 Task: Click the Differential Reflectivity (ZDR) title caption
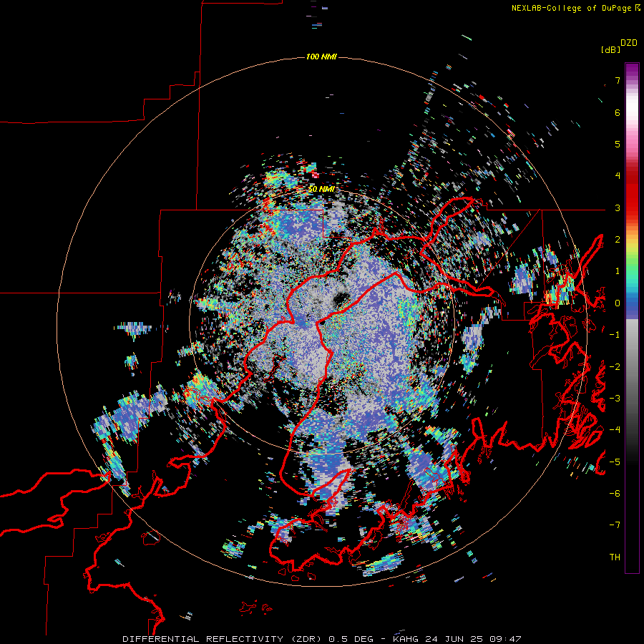point(322,639)
